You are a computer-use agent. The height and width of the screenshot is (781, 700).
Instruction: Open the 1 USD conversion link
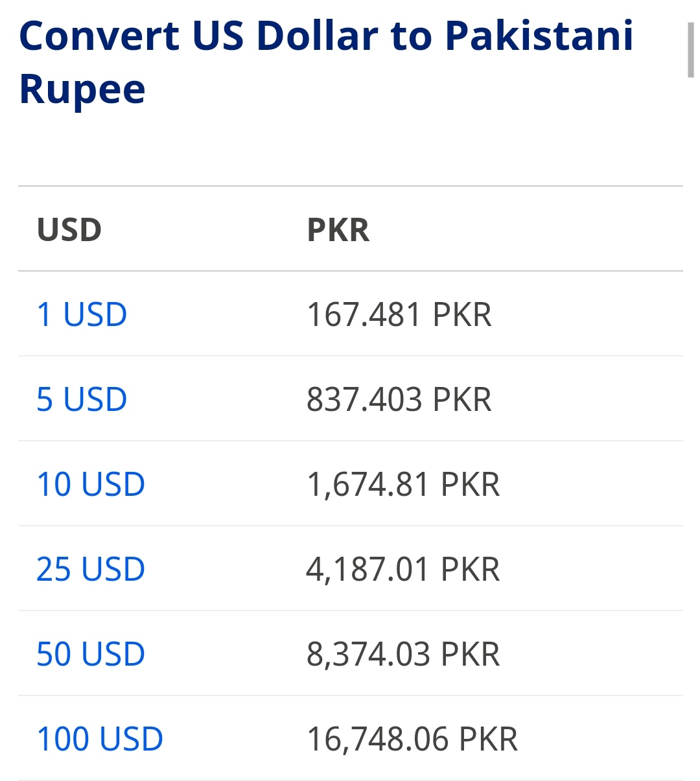tap(82, 315)
